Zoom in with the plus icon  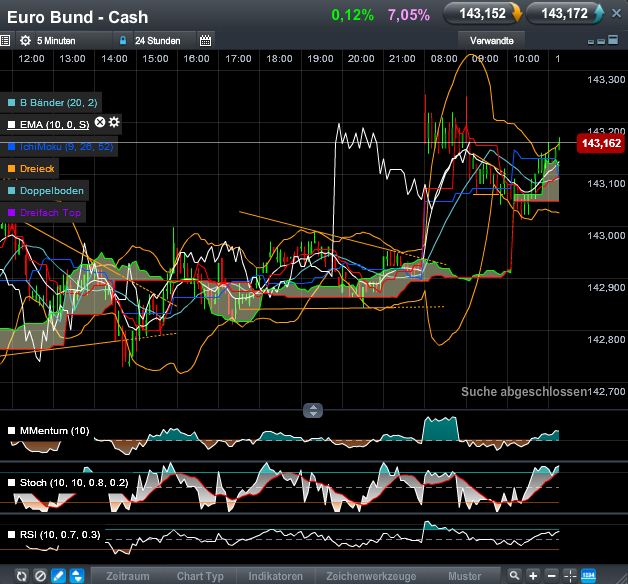[x=533, y=576]
